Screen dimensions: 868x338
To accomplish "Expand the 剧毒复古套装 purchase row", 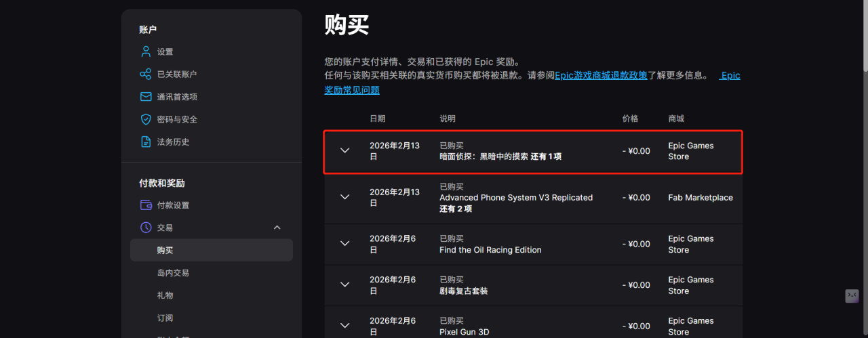I will pos(344,285).
